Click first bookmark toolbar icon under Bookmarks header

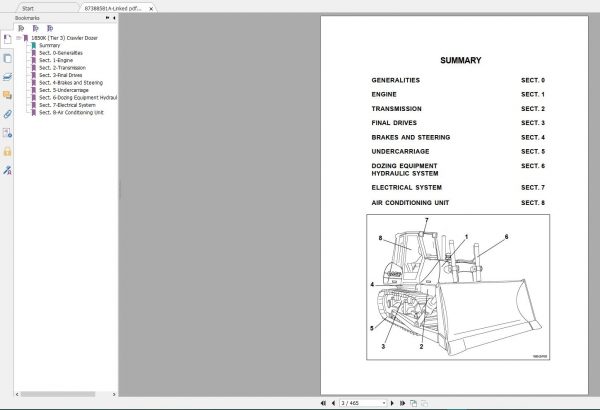point(21,28)
